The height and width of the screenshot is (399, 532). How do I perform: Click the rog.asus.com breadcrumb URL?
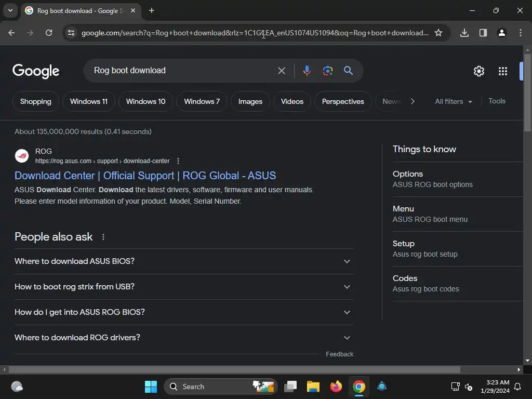(x=102, y=161)
